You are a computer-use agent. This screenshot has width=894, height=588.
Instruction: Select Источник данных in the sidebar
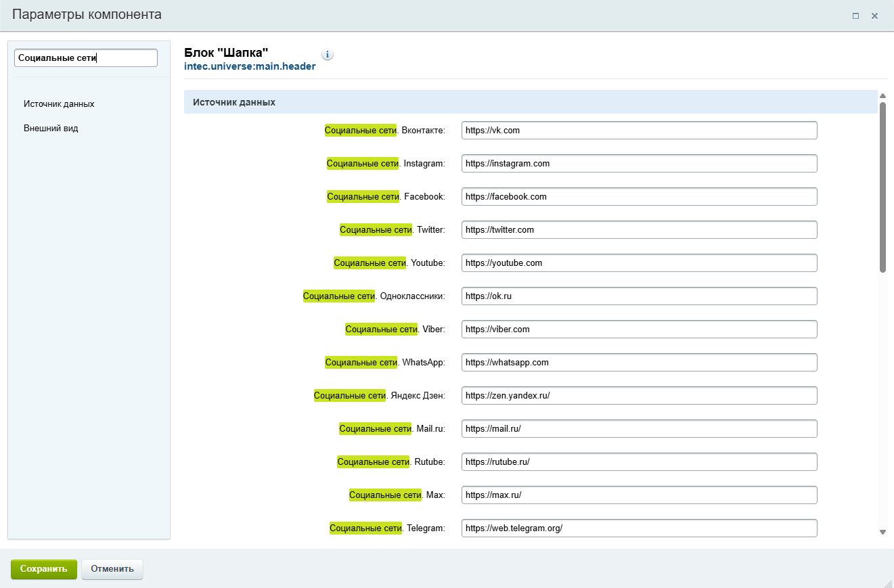[x=59, y=104]
